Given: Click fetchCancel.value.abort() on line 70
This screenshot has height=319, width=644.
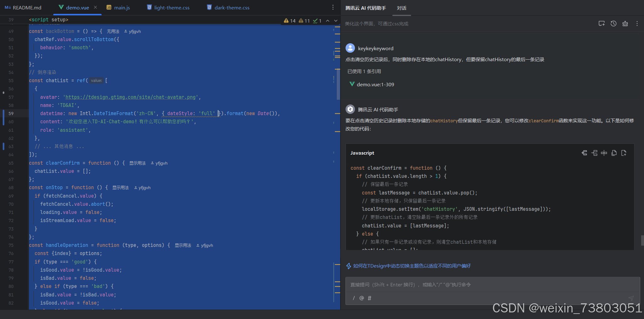Looking at the screenshot, I should (x=77, y=204).
